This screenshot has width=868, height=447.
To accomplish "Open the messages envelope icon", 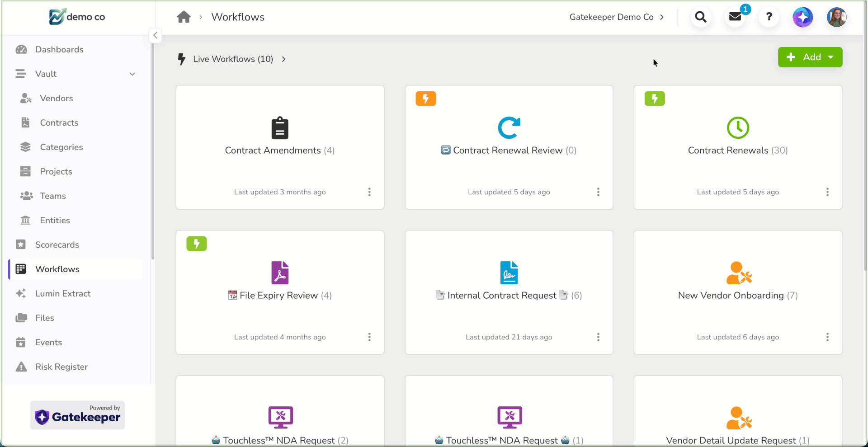I will tap(735, 17).
